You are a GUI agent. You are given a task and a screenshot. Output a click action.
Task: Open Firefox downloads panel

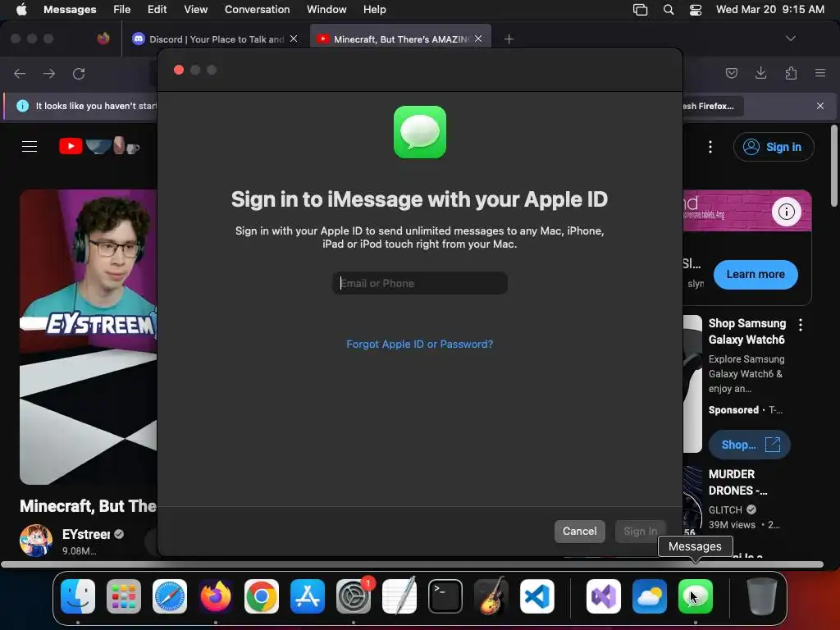[x=760, y=73]
